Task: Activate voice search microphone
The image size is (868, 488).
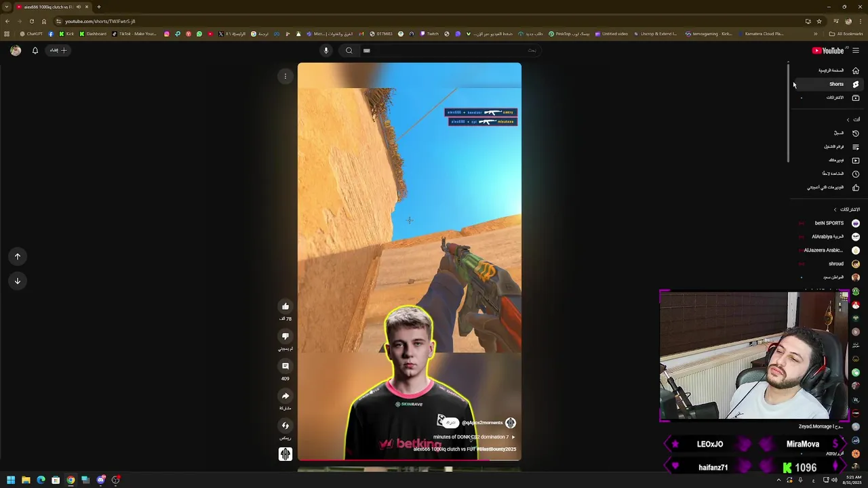Action: tap(326, 50)
